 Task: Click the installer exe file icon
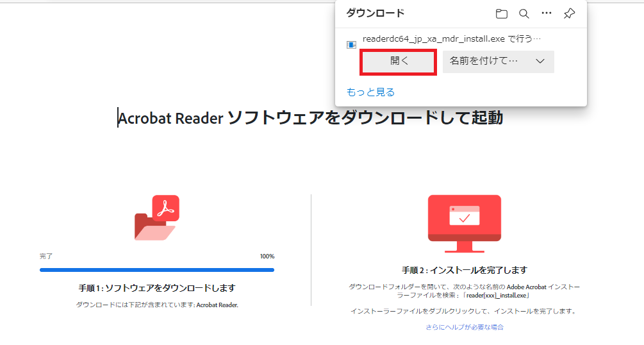[351, 44]
